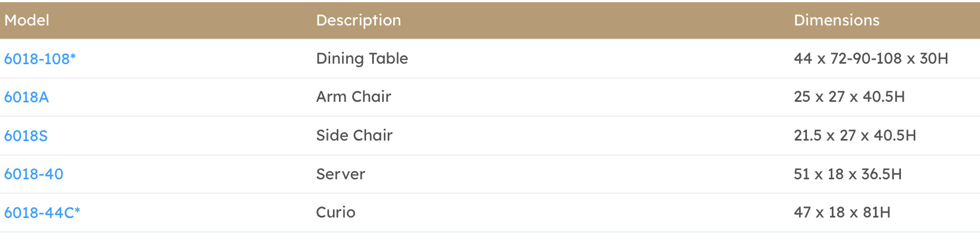The width and height of the screenshot is (980, 233).
Task: Select the 51 x 18 x 36.5H cell
Action: [847, 174]
